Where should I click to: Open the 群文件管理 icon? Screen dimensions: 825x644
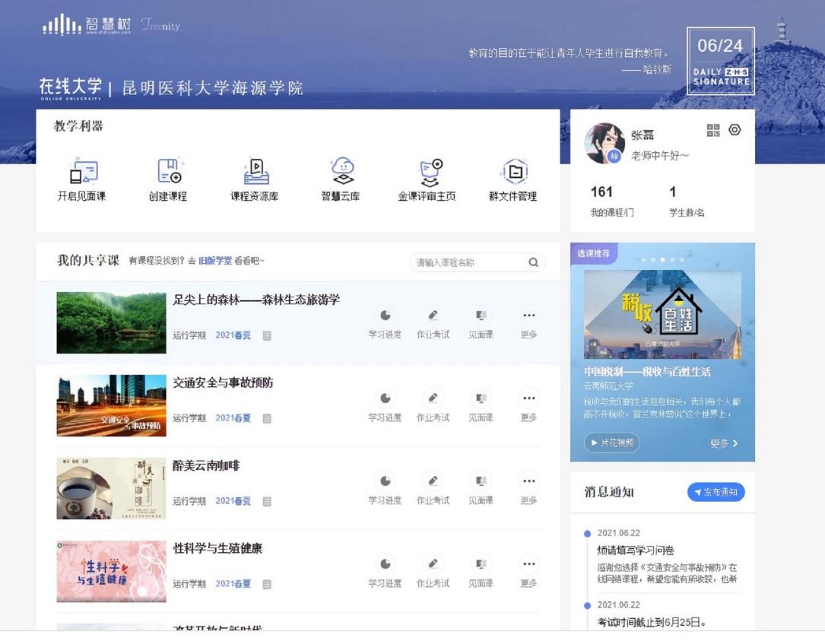coord(515,170)
